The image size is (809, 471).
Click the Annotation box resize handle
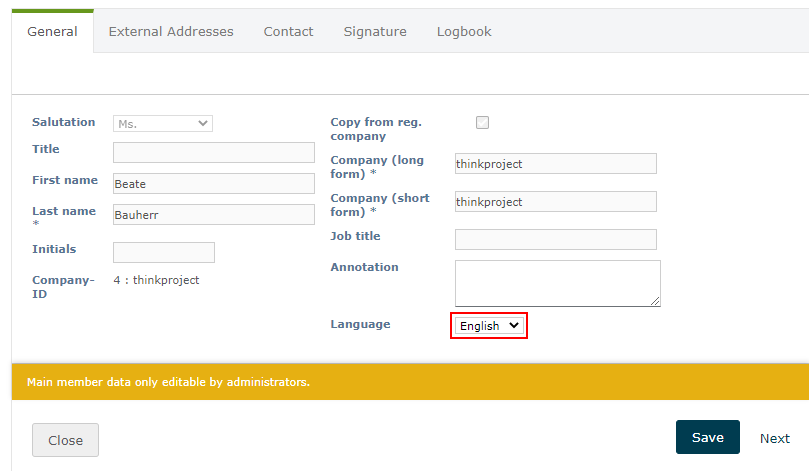click(656, 302)
